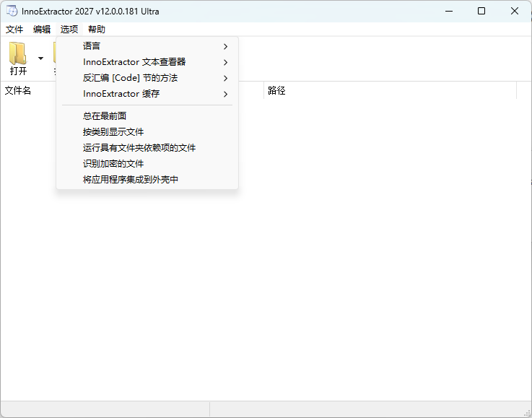Open the 编辑 menu

pos(42,29)
